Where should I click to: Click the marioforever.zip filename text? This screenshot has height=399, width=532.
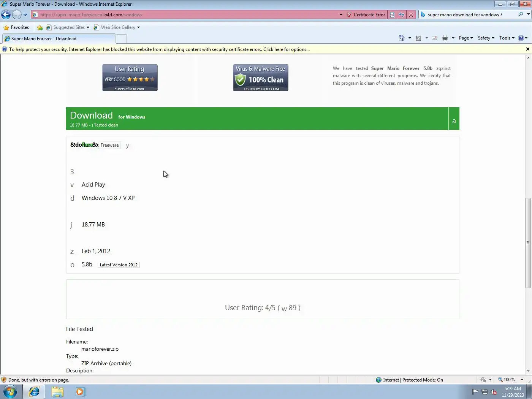pos(100,349)
